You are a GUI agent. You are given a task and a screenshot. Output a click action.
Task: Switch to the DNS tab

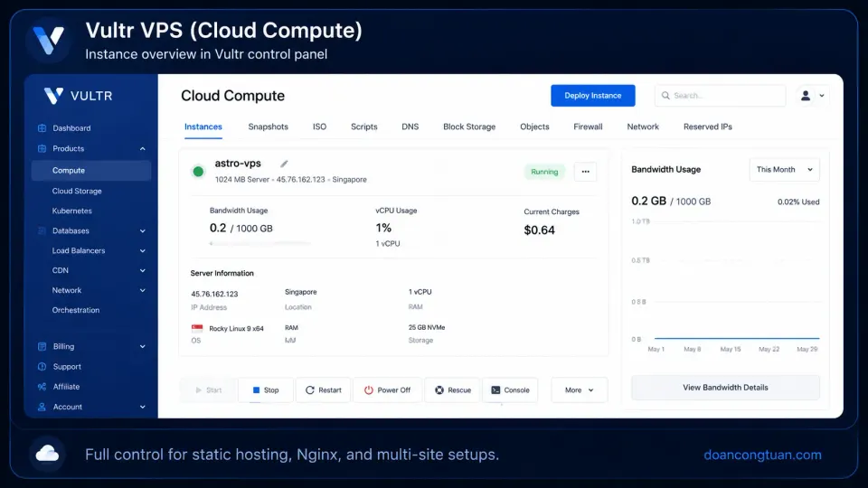click(410, 127)
